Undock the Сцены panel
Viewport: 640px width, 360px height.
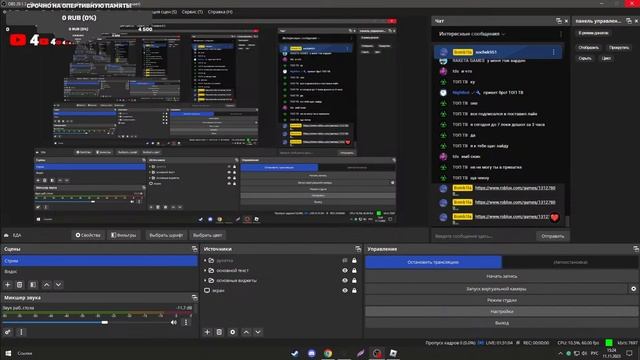coord(194,249)
